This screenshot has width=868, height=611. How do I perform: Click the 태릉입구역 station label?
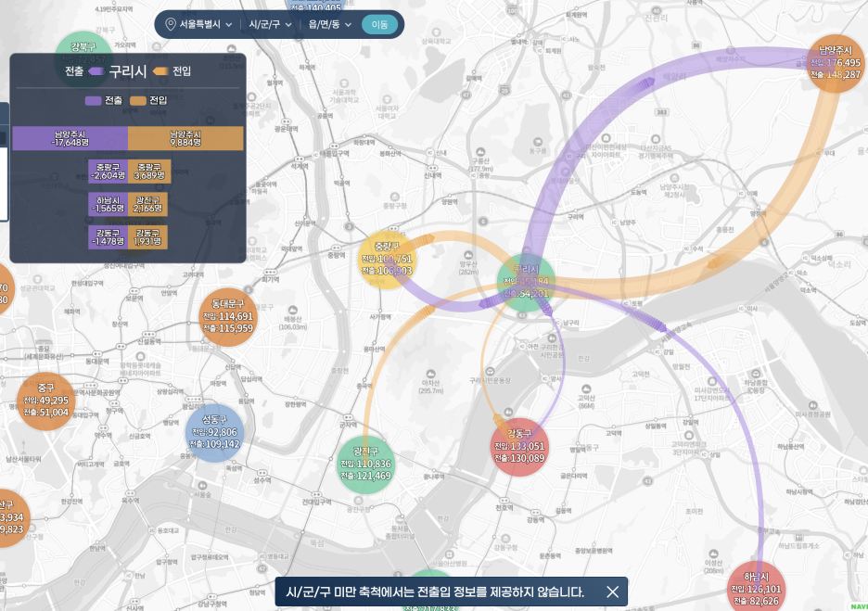pos(335,153)
